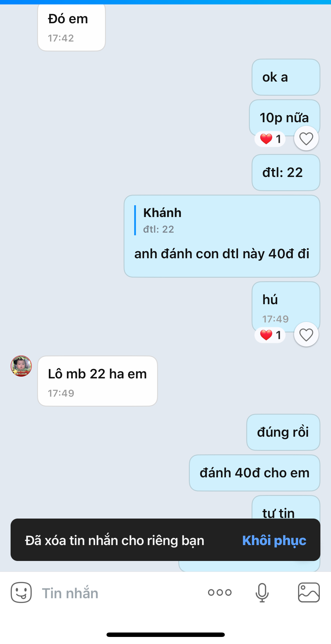
Task: Restore deleted message with 'Khôi phục'
Action: [x=274, y=540]
